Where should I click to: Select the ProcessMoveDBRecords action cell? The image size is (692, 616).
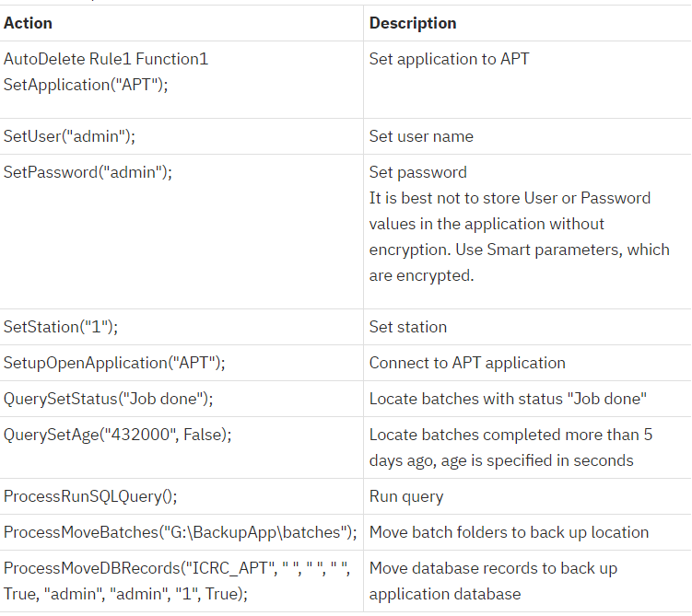coord(176,581)
